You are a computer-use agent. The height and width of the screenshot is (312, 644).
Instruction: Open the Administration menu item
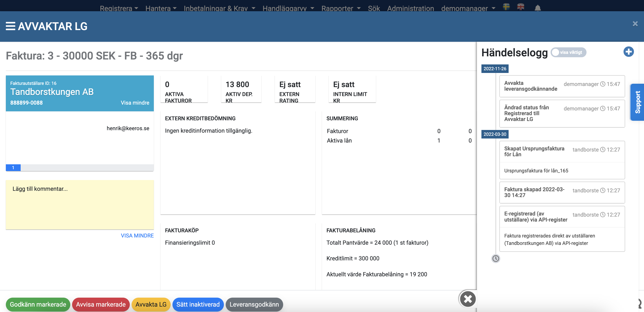pos(410,8)
